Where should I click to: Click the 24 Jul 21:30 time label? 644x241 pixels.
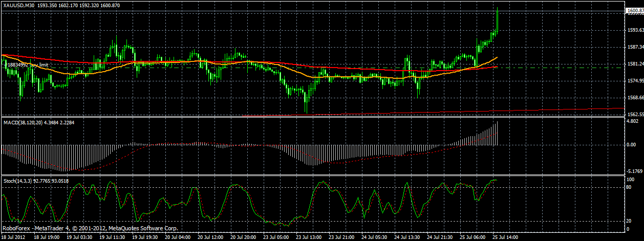pos(440,237)
